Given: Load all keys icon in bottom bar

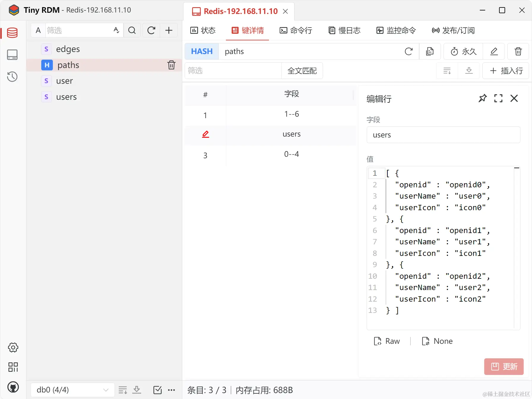Looking at the screenshot, I should 137,390.
